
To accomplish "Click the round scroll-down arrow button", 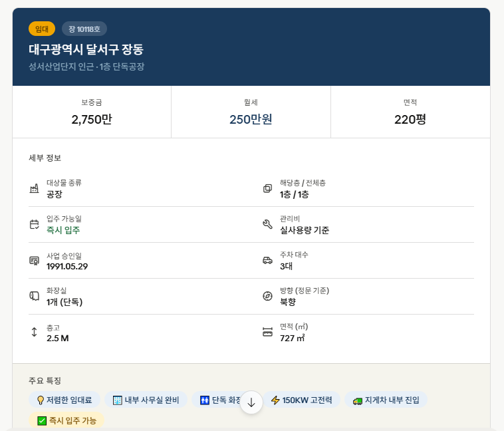I will 251,402.
